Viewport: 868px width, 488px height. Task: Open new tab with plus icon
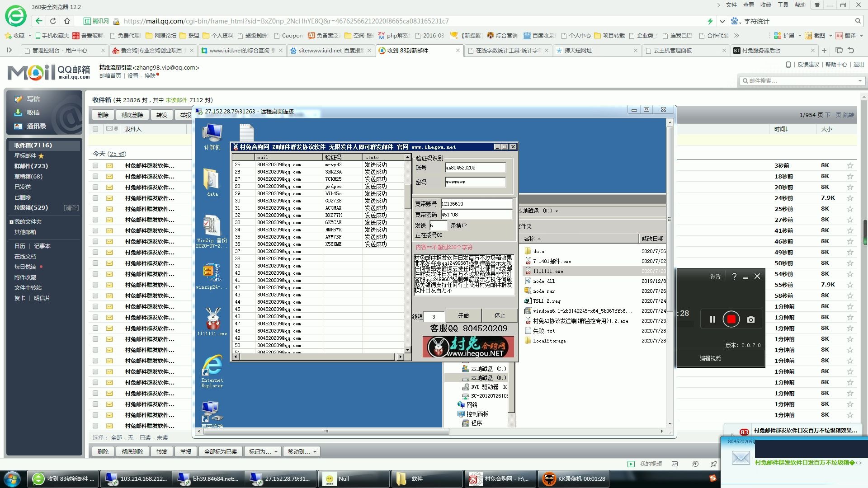[x=824, y=51]
